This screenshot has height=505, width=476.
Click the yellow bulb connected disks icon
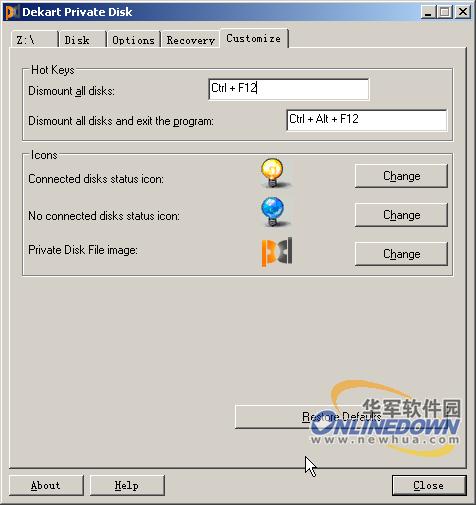(273, 173)
